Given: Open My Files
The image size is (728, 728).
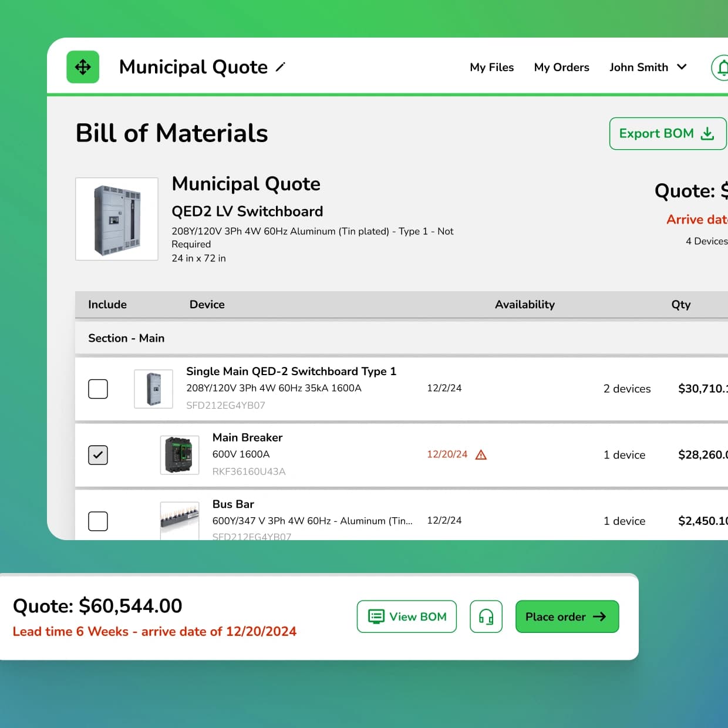Looking at the screenshot, I should point(492,68).
